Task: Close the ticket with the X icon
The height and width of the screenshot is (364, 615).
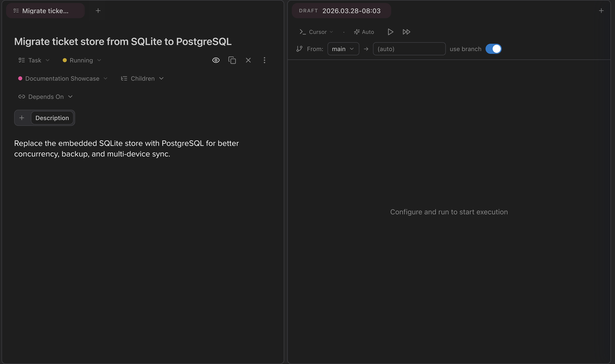Action: (248, 60)
